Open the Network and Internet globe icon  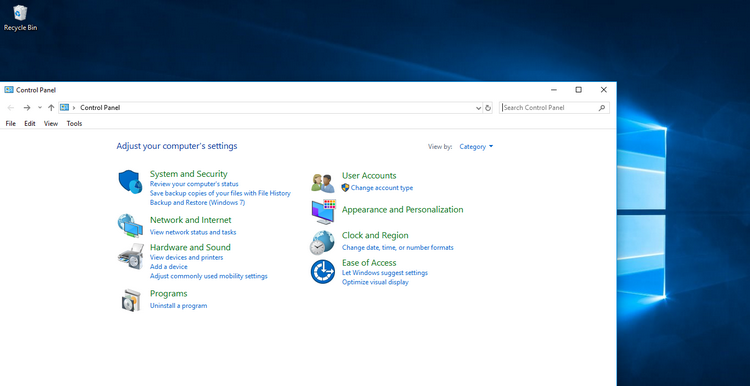[130, 226]
